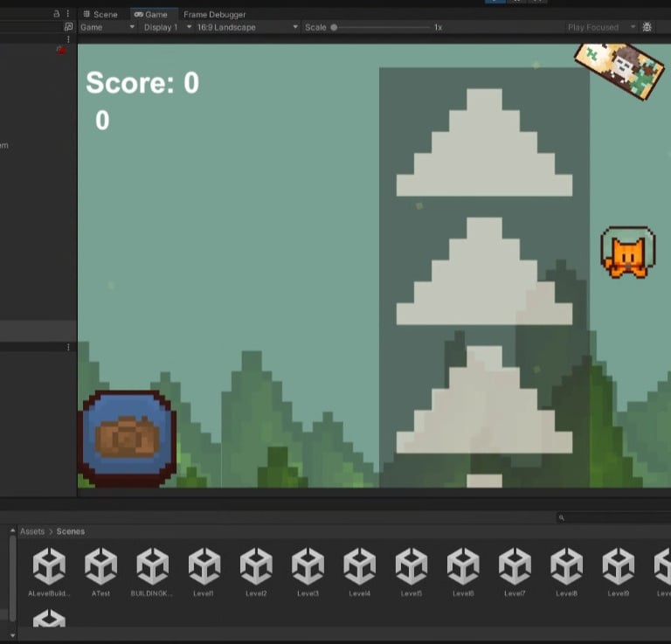This screenshot has height=644, width=671.
Task: Open the kebab menu beside the red indicator
Action: (68, 39)
